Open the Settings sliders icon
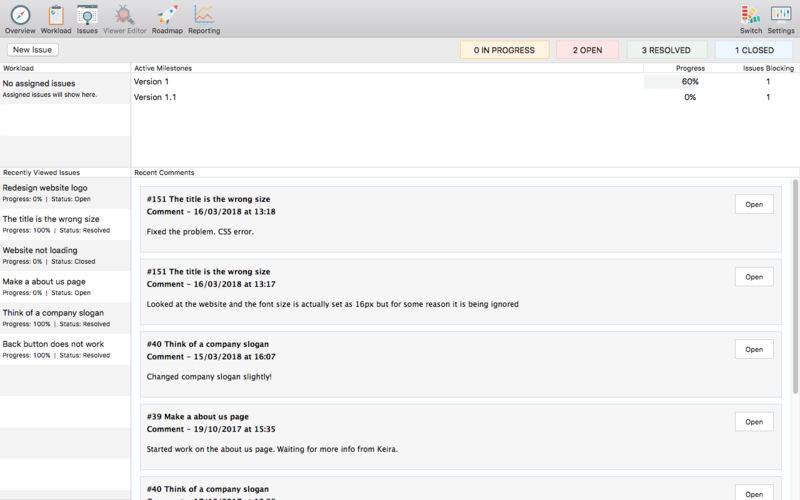This screenshot has height=500, width=800. point(781,14)
